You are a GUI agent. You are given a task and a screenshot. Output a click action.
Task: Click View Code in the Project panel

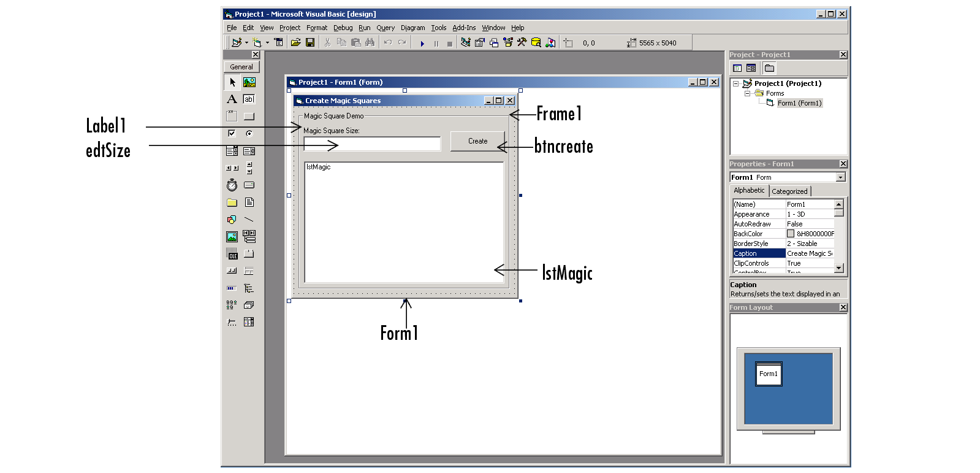coord(738,68)
